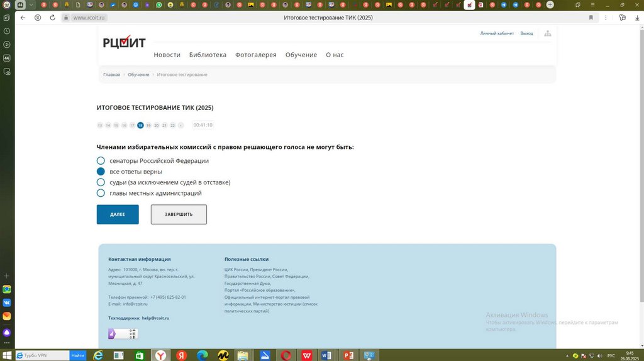Open the browser hamburger menu
This screenshot has height=361, width=644.
[592, 5]
